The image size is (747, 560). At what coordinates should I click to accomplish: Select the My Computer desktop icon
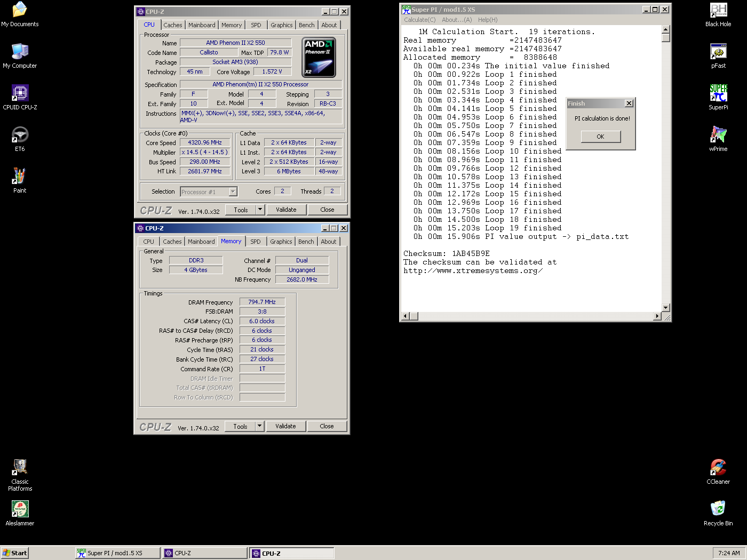[20, 56]
